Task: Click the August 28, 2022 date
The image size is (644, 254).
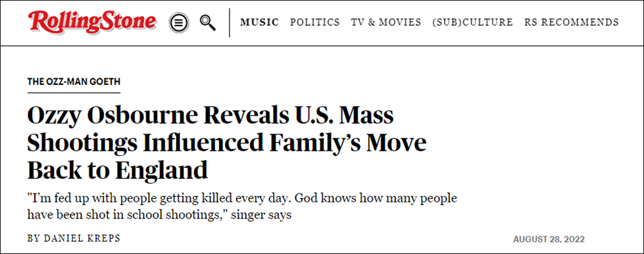Action: tap(549, 240)
